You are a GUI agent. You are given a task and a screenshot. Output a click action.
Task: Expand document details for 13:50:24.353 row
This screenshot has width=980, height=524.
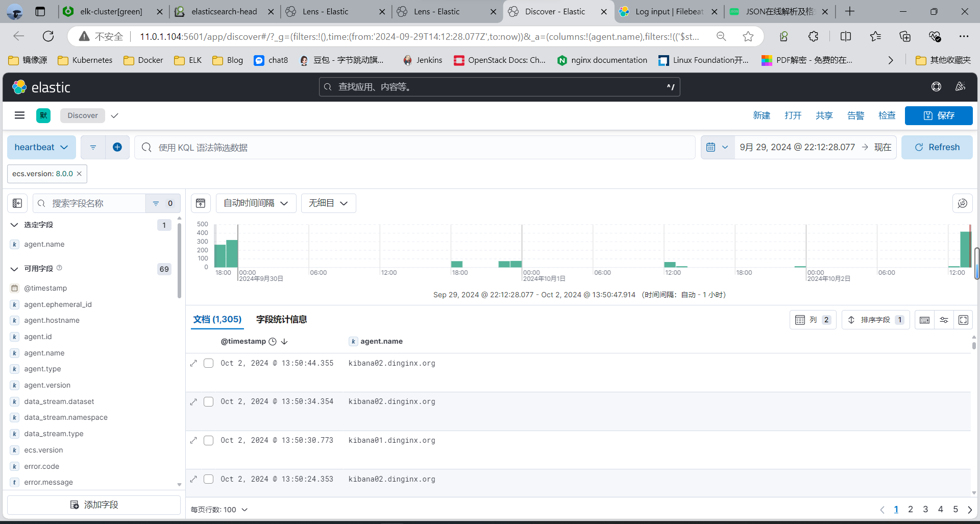[193, 479]
